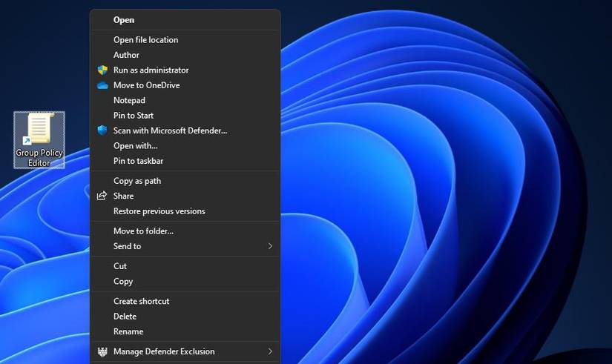Choose Cut from the context menu
The height and width of the screenshot is (364, 612).
pyautogui.click(x=120, y=266)
